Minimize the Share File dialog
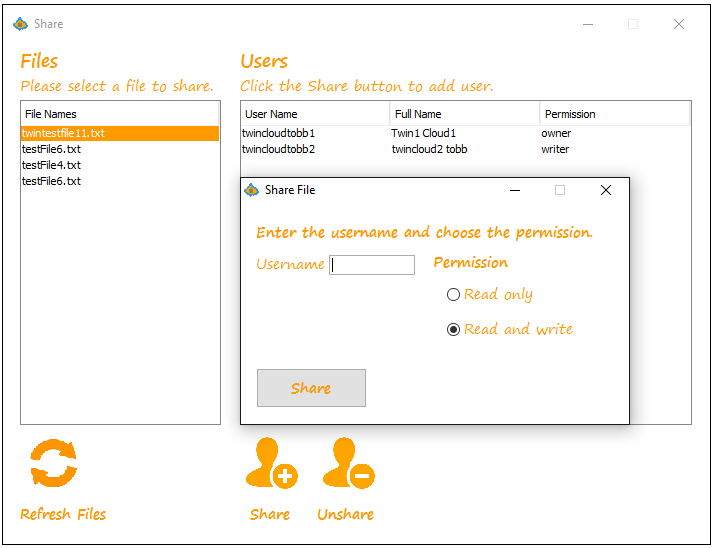Screen dimensions: 715x548 tap(515, 190)
